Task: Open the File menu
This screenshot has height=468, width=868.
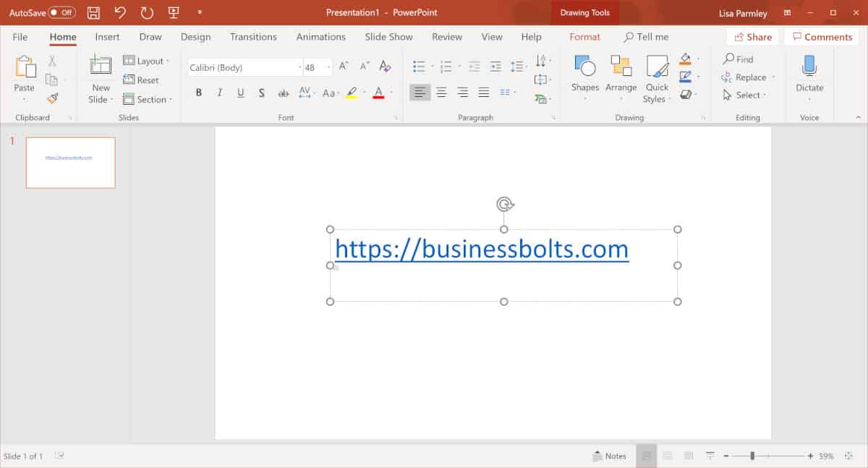Action: pos(20,37)
